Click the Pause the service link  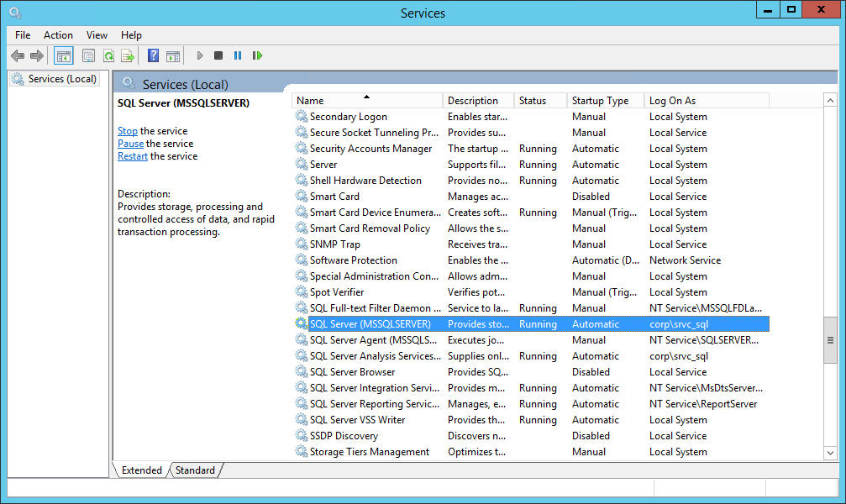pos(130,144)
